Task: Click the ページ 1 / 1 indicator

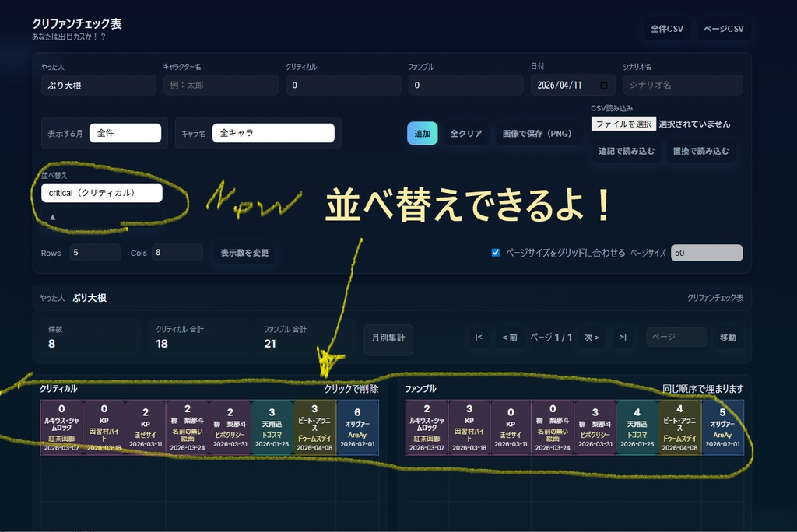Action: click(x=551, y=338)
